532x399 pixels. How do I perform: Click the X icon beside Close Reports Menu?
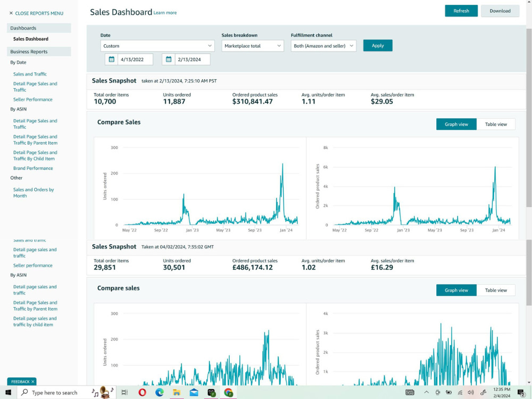pos(11,13)
